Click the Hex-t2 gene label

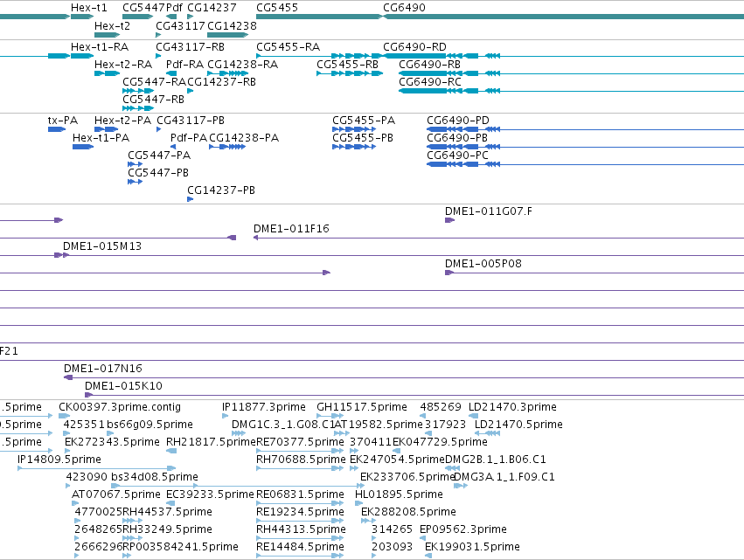click(x=112, y=25)
